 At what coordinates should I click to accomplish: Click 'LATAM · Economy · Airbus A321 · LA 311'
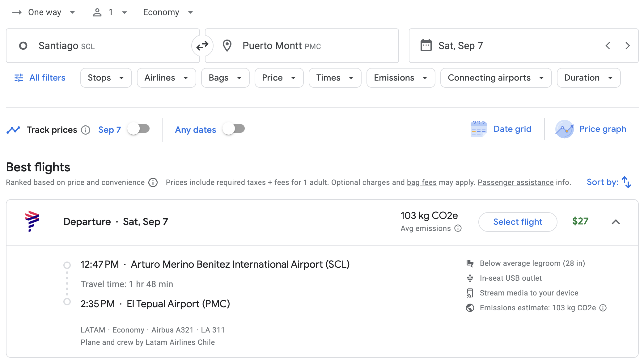[x=153, y=330]
